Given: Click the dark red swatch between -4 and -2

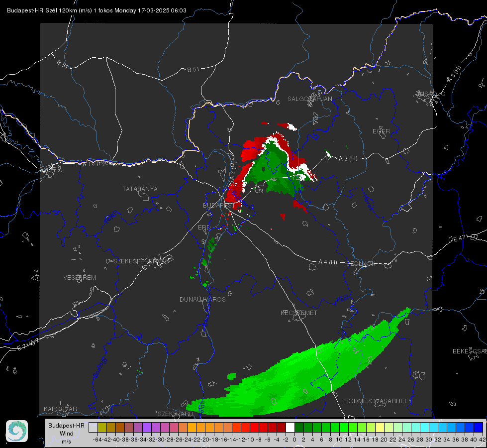Looking at the screenshot, I should click(x=281, y=427).
